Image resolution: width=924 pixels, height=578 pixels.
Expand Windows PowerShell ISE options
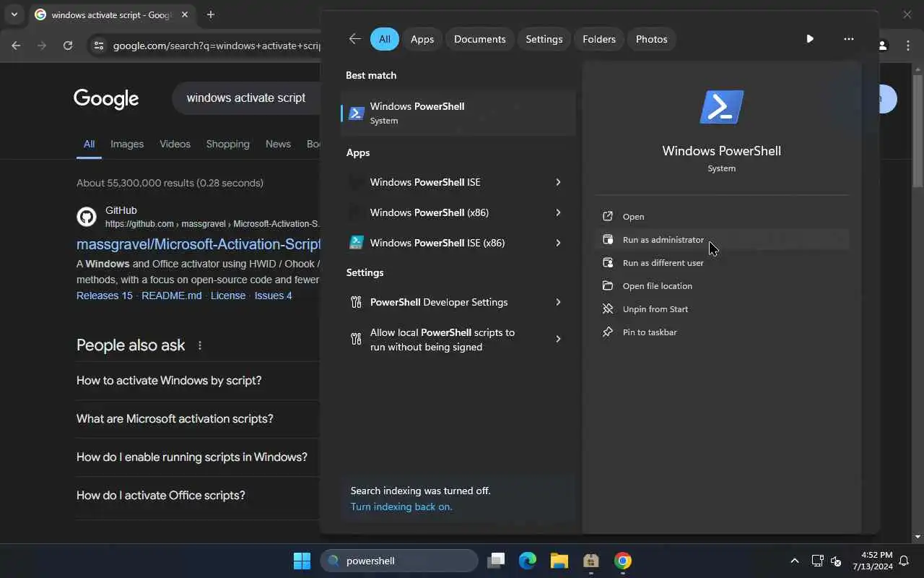[x=558, y=182]
